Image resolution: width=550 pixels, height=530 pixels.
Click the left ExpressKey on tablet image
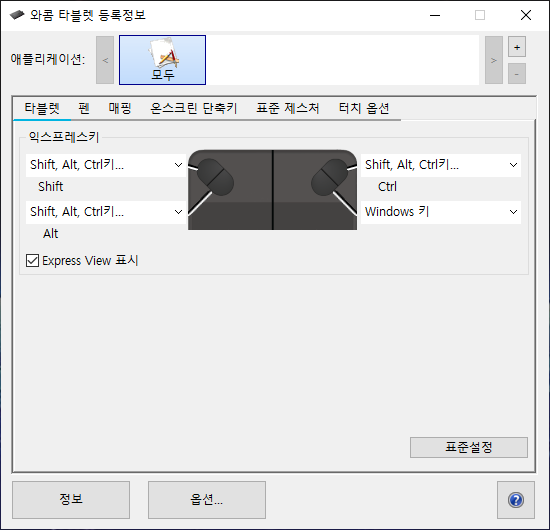[215, 177]
